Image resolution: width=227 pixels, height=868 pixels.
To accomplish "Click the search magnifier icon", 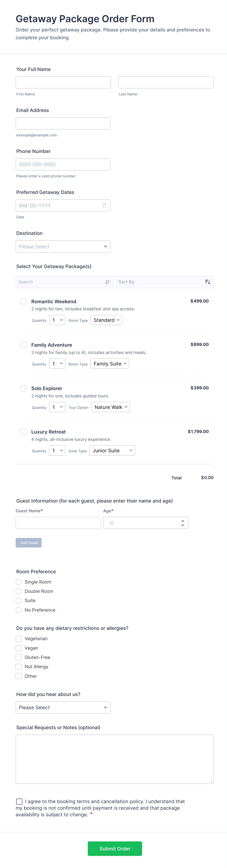I will [x=107, y=282].
